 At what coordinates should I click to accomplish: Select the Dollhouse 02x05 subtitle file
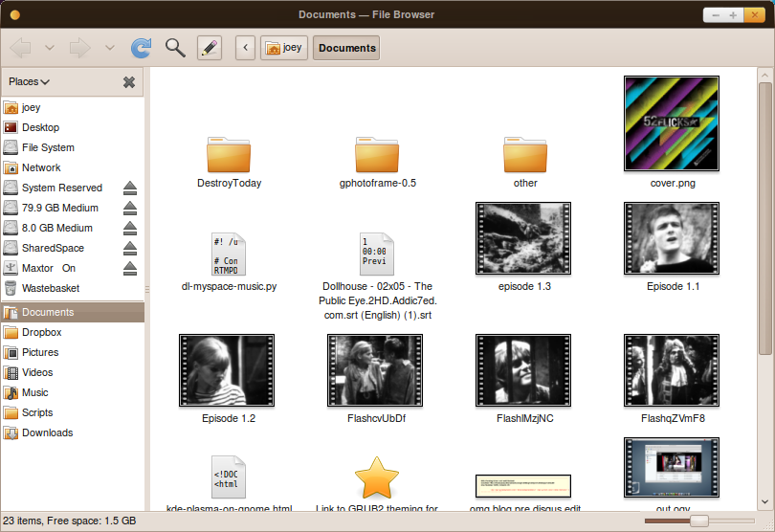[x=377, y=255]
